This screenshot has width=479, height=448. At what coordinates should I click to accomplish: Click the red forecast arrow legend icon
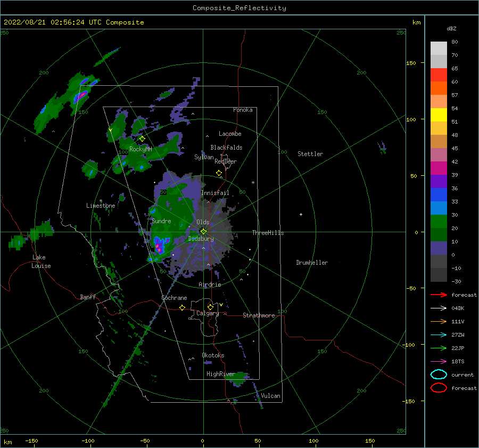click(x=439, y=295)
